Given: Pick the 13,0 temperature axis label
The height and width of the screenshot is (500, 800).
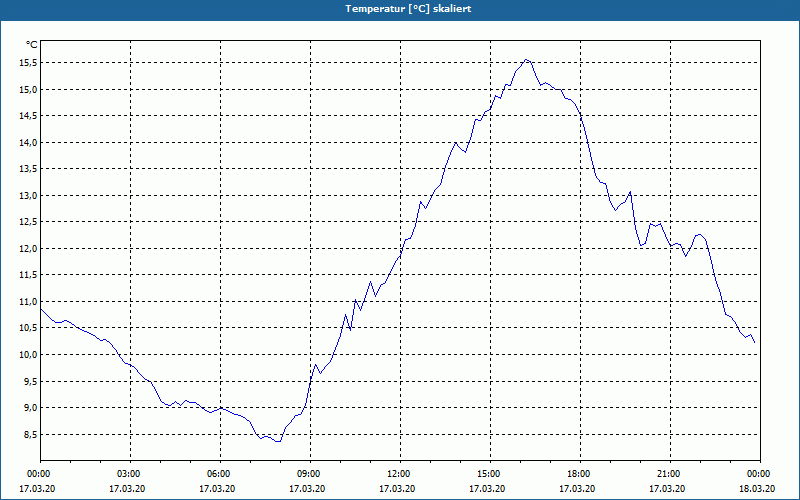Looking at the screenshot, I should click(x=28, y=195).
